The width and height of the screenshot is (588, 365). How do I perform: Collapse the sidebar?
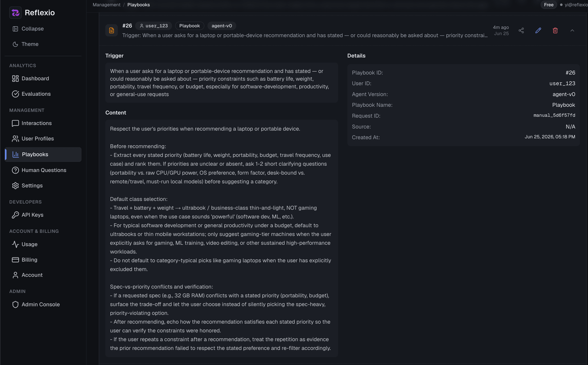28,29
